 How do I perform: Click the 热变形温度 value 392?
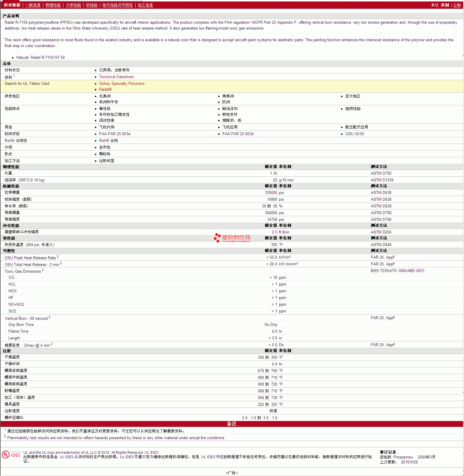click(274, 245)
